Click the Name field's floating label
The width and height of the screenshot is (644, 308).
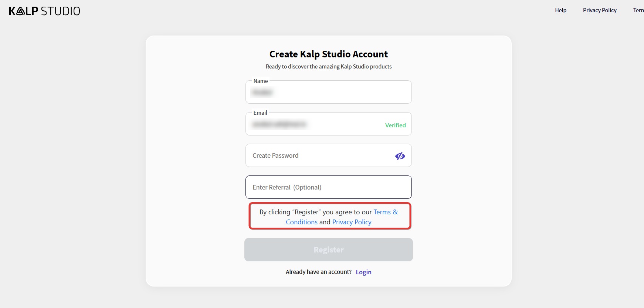point(261,81)
